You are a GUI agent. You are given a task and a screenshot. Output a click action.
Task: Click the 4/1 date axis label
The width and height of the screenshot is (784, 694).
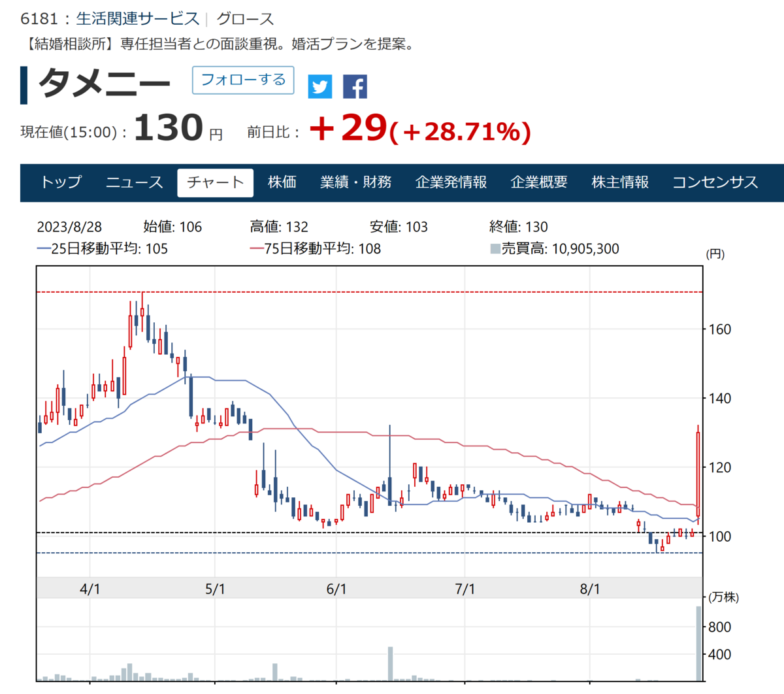coord(90,589)
